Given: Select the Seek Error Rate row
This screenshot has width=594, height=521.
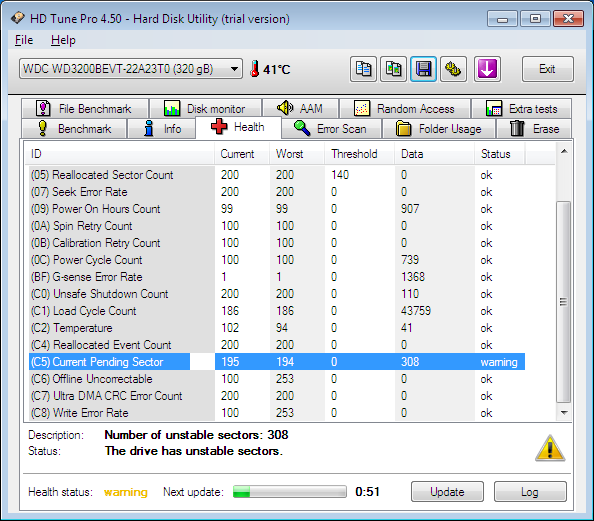Looking at the screenshot, I should pyautogui.click(x=277, y=192).
